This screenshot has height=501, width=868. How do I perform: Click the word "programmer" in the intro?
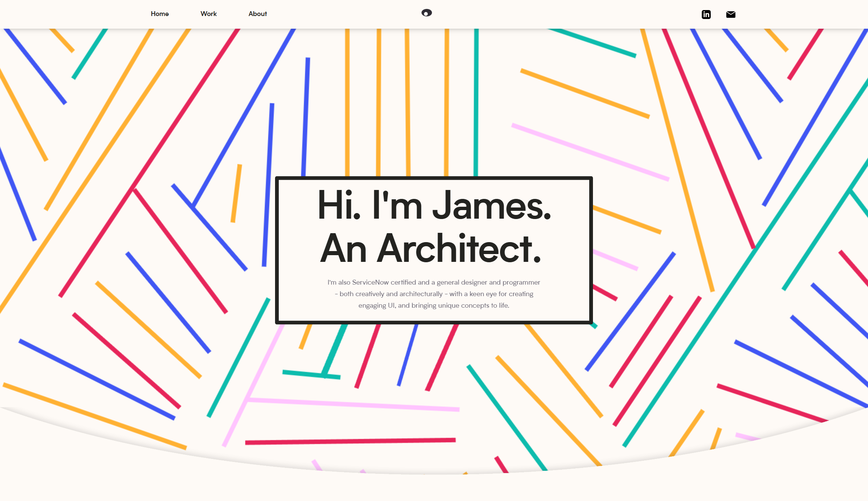click(521, 282)
